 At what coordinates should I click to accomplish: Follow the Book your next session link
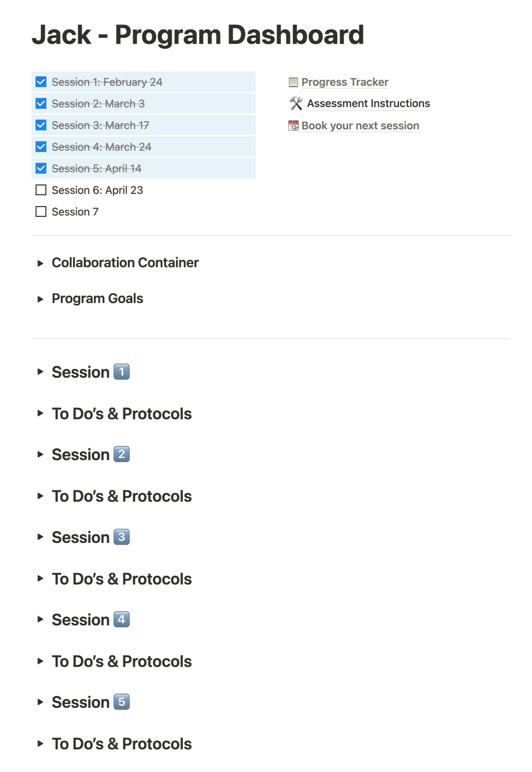[360, 126]
